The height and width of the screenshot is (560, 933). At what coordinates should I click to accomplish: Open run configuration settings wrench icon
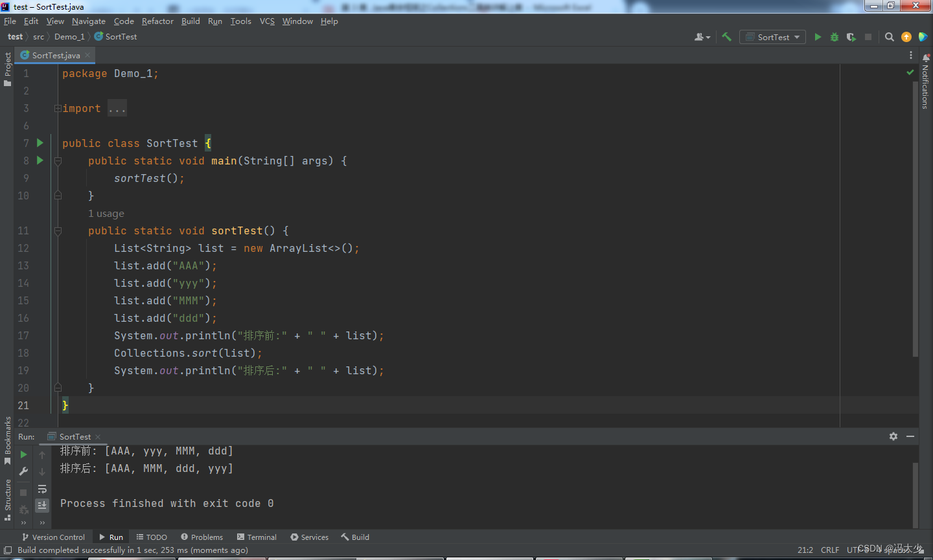[24, 471]
